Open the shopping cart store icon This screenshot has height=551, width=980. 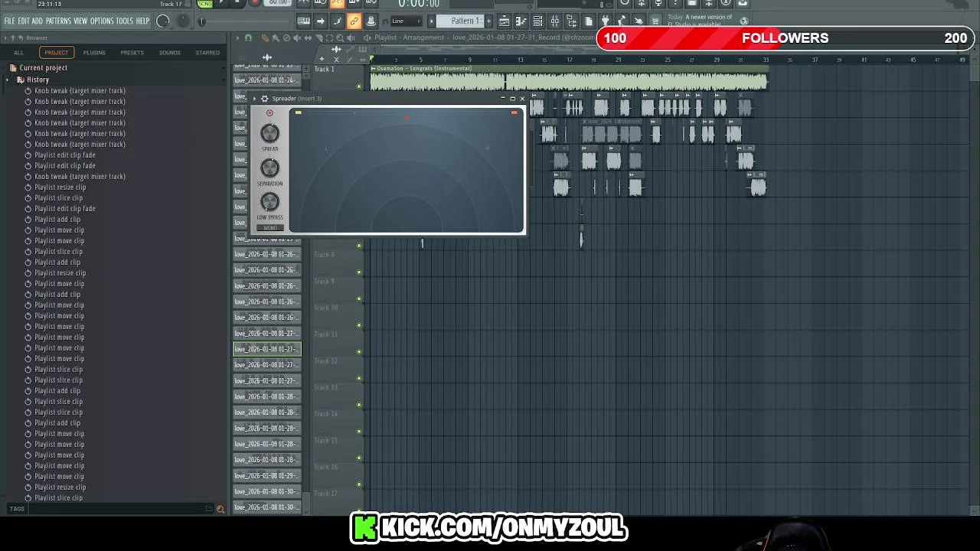[x=655, y=21]
